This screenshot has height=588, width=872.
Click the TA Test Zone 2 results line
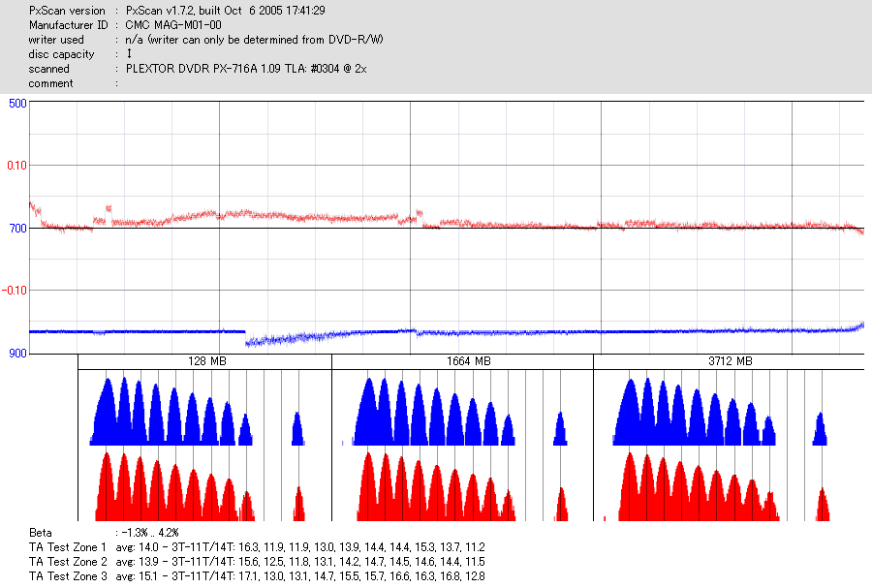257,561
